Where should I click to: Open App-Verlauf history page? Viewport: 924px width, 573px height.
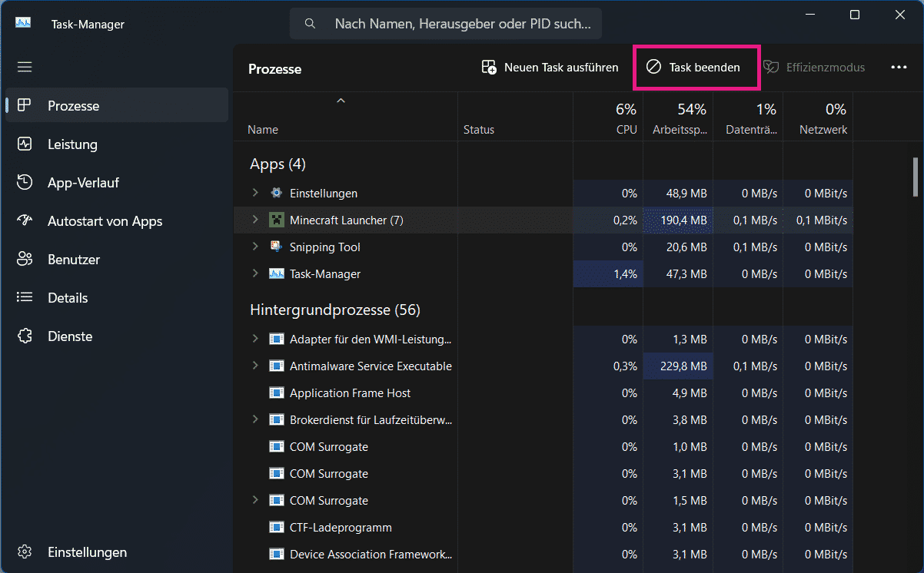coord(83,183)
